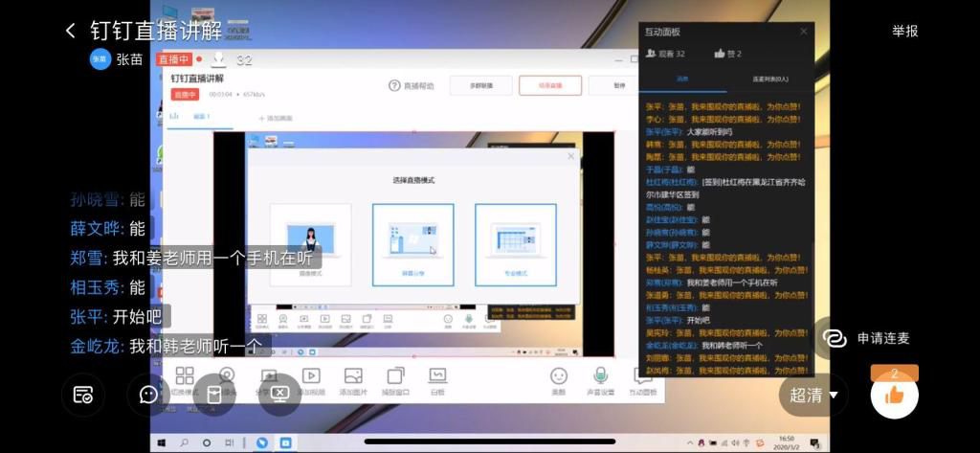Switch to 连麦列表 tab in panel

769,79
